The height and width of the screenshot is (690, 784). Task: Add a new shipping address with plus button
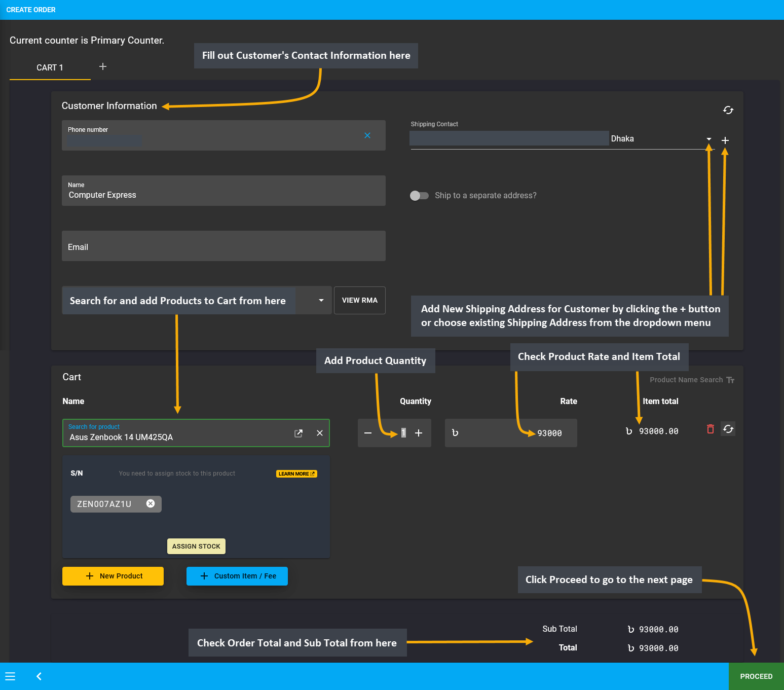pyautogui.click(x=725, y=140)
